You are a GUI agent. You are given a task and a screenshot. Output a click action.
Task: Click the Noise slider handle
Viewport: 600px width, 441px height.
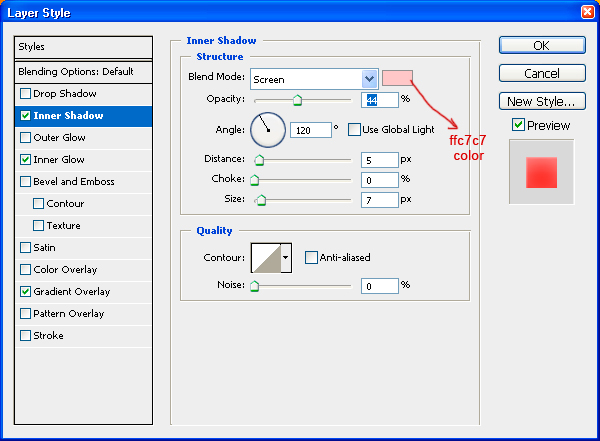254,286
